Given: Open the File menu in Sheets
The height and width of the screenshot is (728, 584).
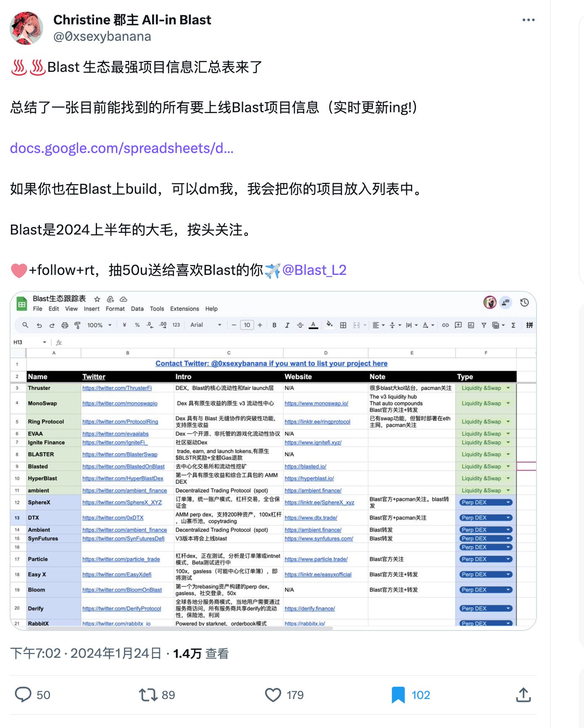Looking at the screenshot, I should [x=38, y=309].
